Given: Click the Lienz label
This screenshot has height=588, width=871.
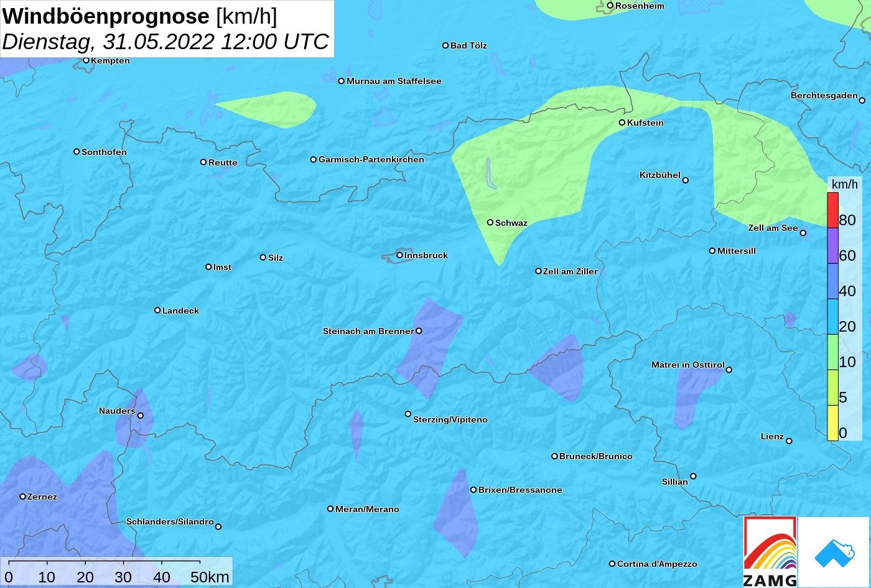Looking at the screenshot, I should coord(772,436).
